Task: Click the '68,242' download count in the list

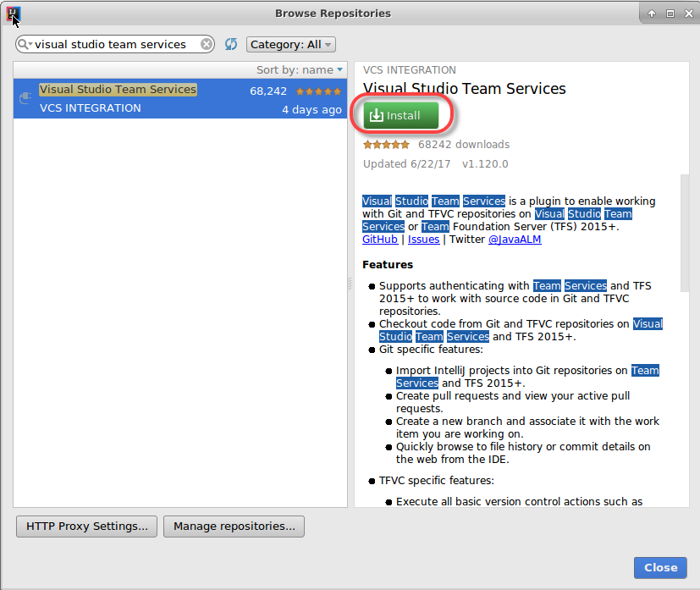Action: pyautogui.click(x=267, y=91)
